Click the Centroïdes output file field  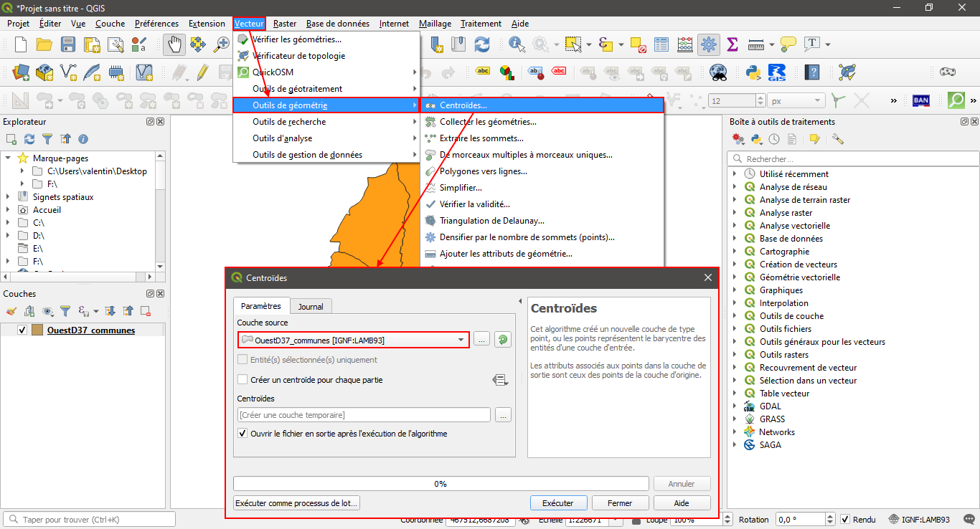point(364,415)
